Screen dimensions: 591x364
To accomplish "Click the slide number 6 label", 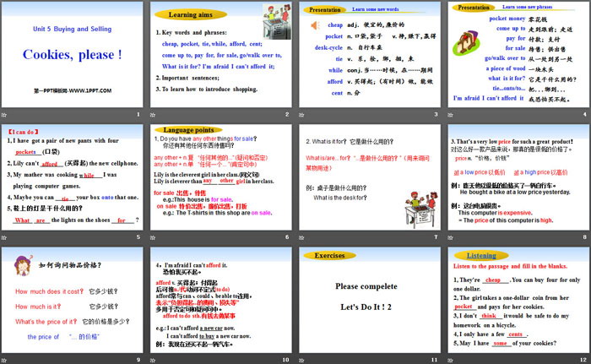I will [x=287, y=237].
